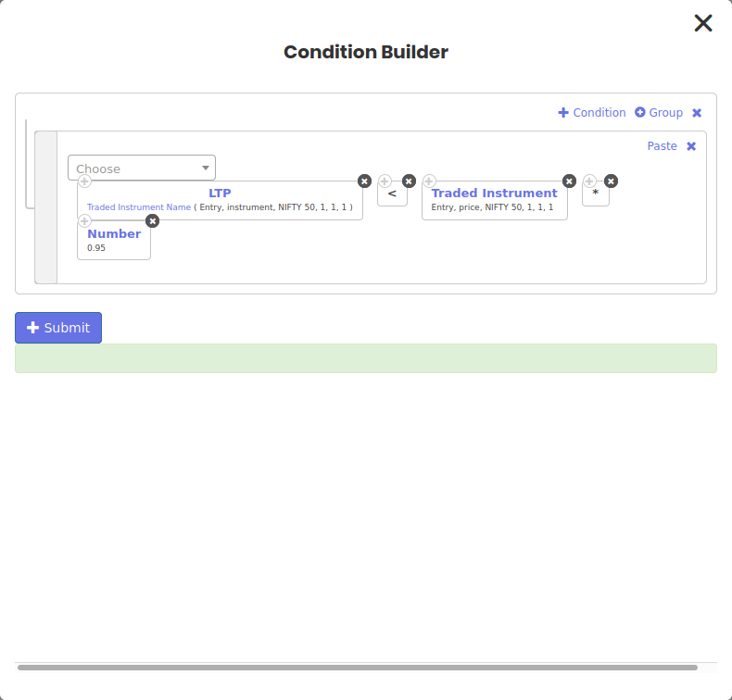Add element before the Number block

tap(84, 220)
